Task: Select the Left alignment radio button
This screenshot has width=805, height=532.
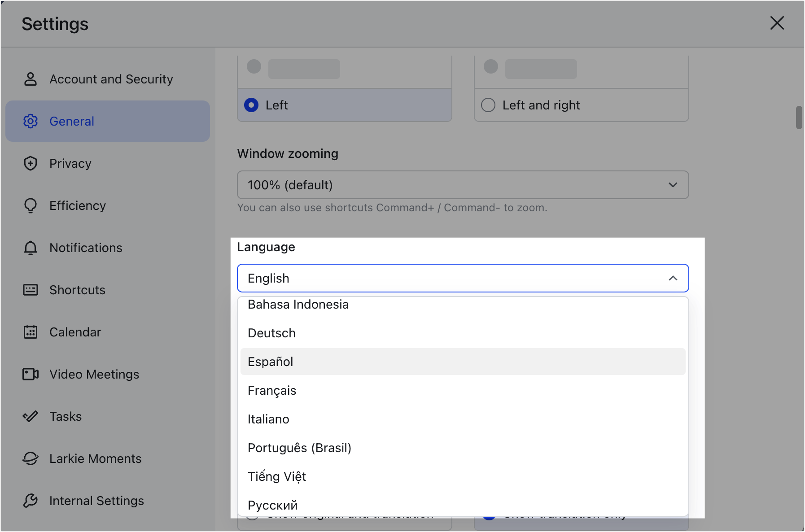Action: [251, 105]
